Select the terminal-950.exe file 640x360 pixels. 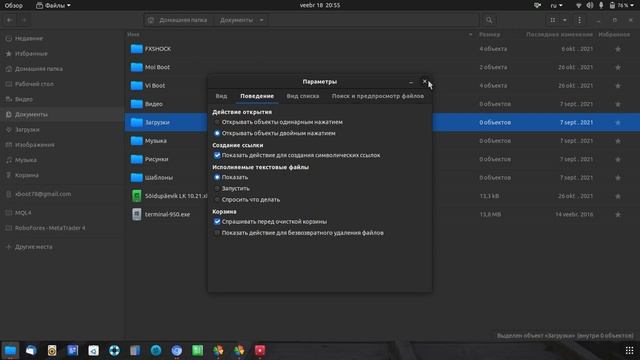(x=167, y=214)
